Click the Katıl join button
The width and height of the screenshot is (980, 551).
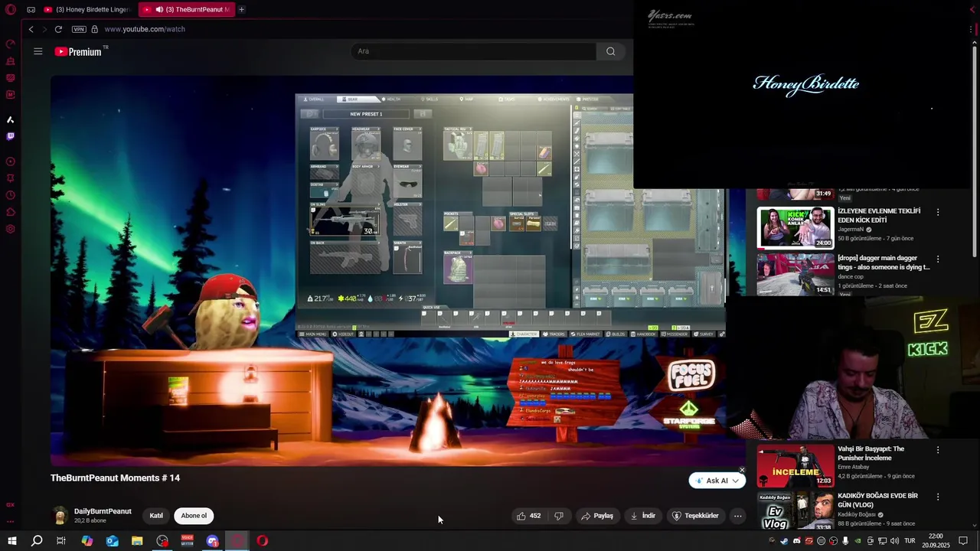(156, 516)
